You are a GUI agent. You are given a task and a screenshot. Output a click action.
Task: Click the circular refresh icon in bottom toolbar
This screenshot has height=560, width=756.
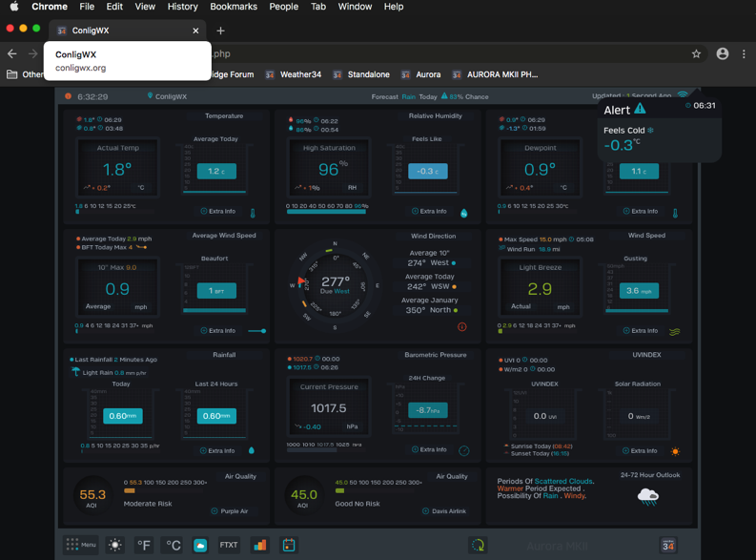tap(478, 545)
